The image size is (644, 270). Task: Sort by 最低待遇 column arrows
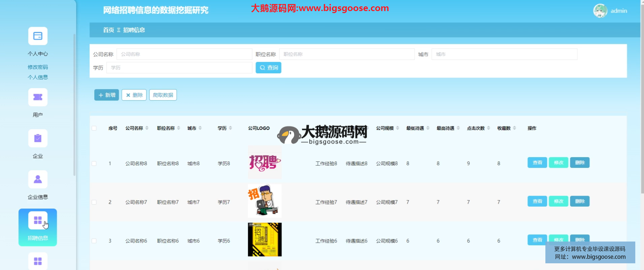coord(428,128)
